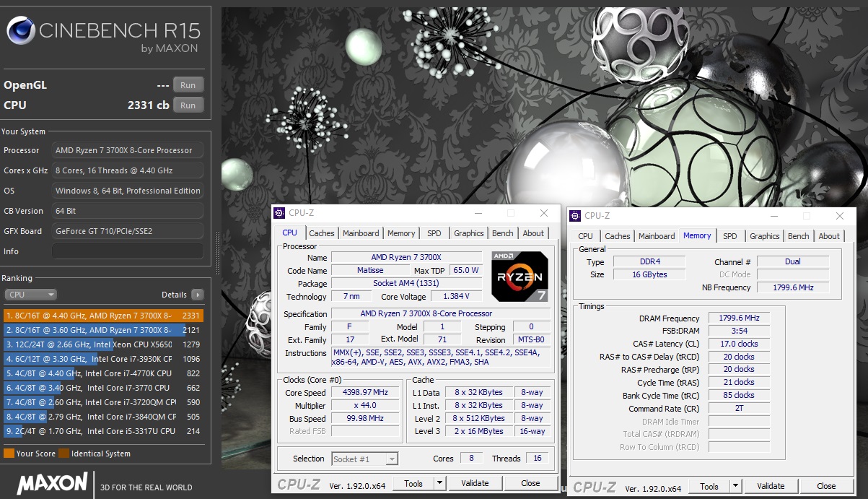Select ranking row Core i7-3720QM
Screen dimensions: 868x499
(x=103, y=402)
